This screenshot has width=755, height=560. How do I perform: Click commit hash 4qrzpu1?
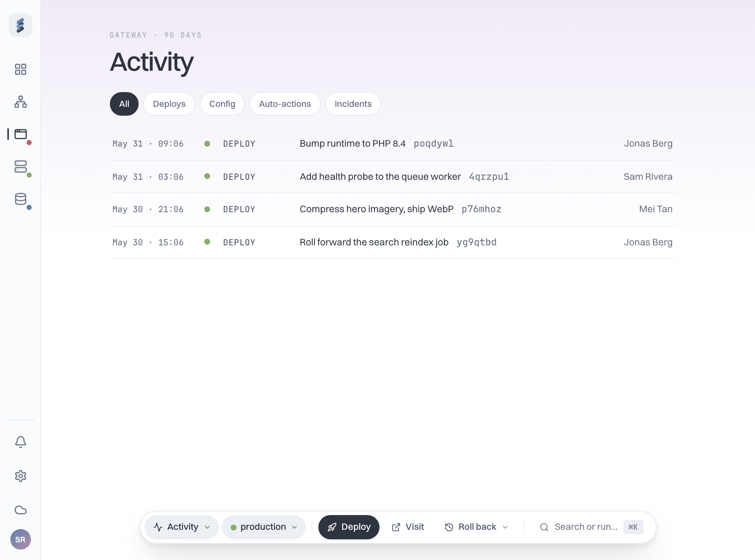(489, 177)
